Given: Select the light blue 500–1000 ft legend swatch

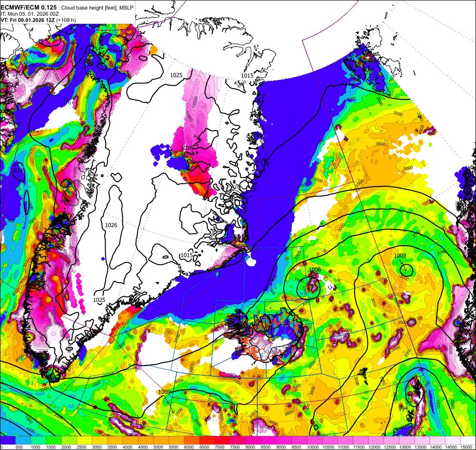Looking at the screenshot, I should pos(23,440).
